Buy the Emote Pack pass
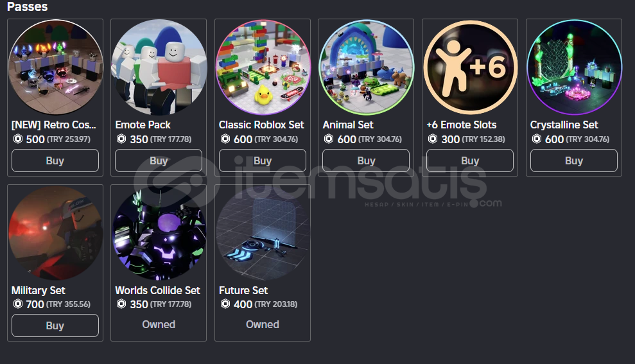Image resolution: width=635 pixels, height=364 pixels. pyautogui.click(x=159, y=160)
